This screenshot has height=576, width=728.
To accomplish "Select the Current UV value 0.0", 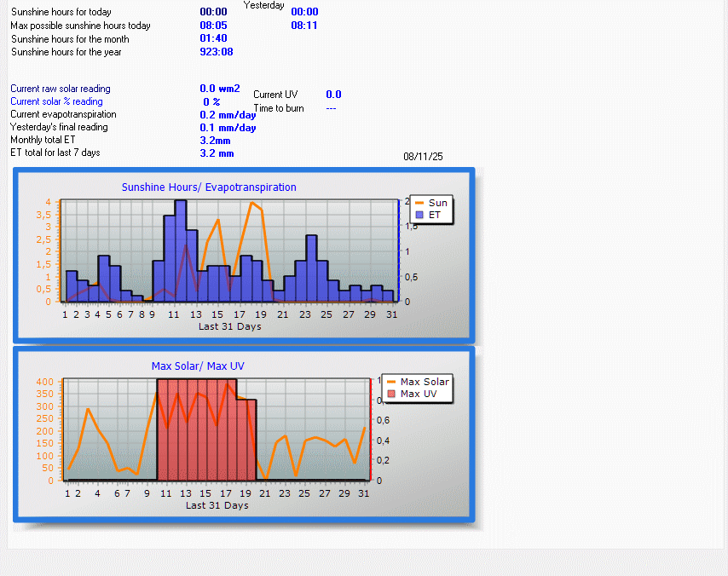I will click(x=333, y=95).
